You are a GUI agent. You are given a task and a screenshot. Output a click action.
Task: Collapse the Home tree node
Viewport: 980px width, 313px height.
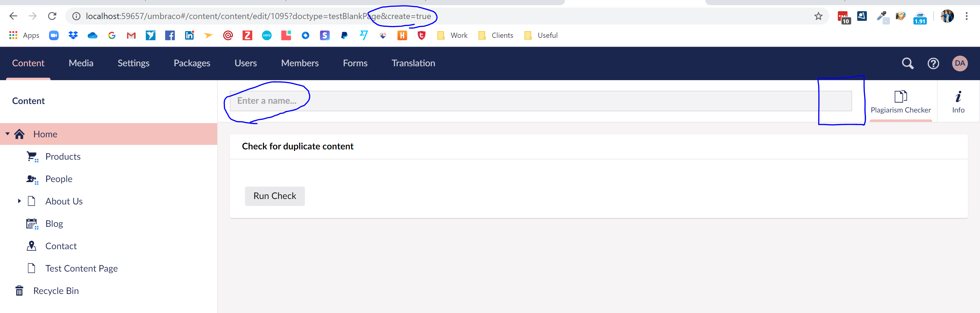[x=8, y=134]
